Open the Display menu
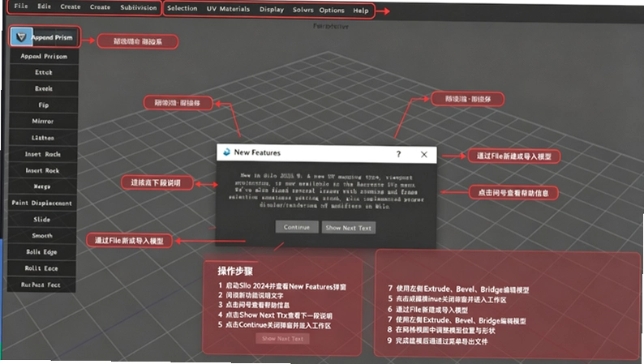Image resolution: width=644 pixels, height=364 pixels. click(272, 9)
